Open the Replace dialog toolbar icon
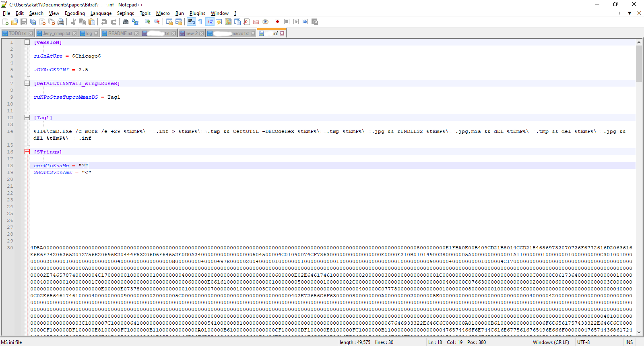 135,22
